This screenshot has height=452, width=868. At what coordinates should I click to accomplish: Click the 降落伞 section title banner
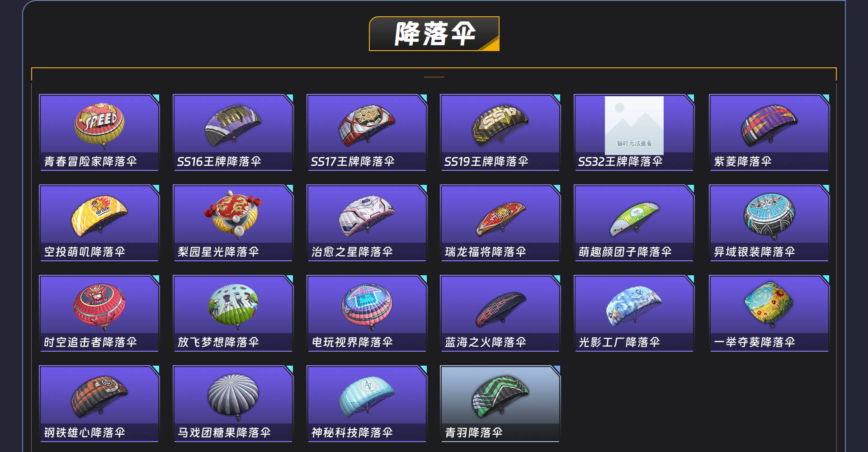point(434,34)
